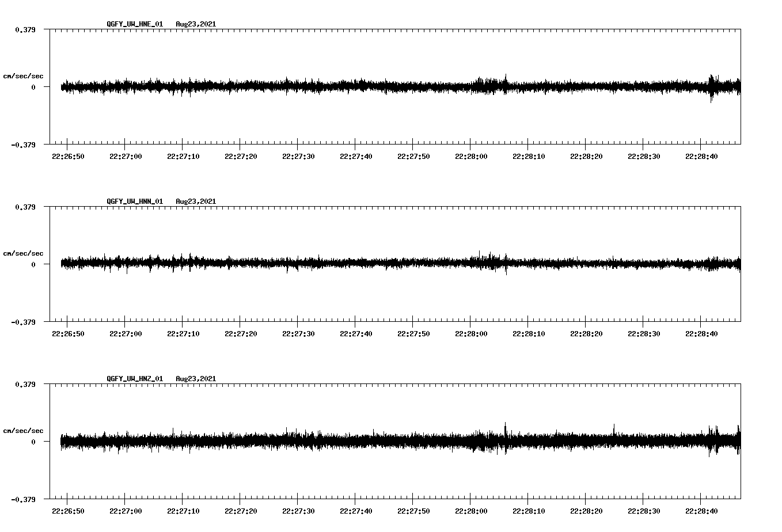Click the -0.379 lower limit of HNE plot
This screenshot has height=532, width=782.
[23, 145]
